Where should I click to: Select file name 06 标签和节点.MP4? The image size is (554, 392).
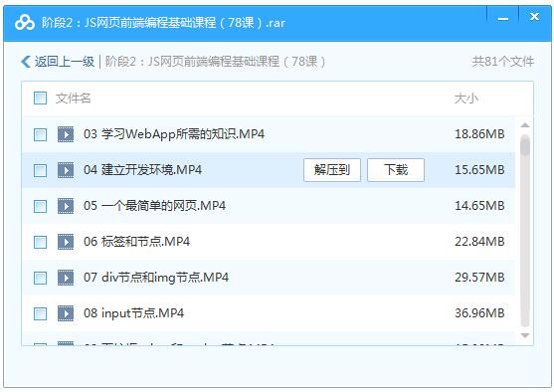coord(136,242)
